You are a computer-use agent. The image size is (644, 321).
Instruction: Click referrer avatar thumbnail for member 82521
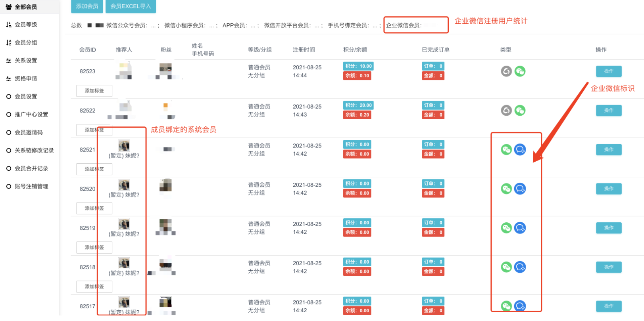124,145
